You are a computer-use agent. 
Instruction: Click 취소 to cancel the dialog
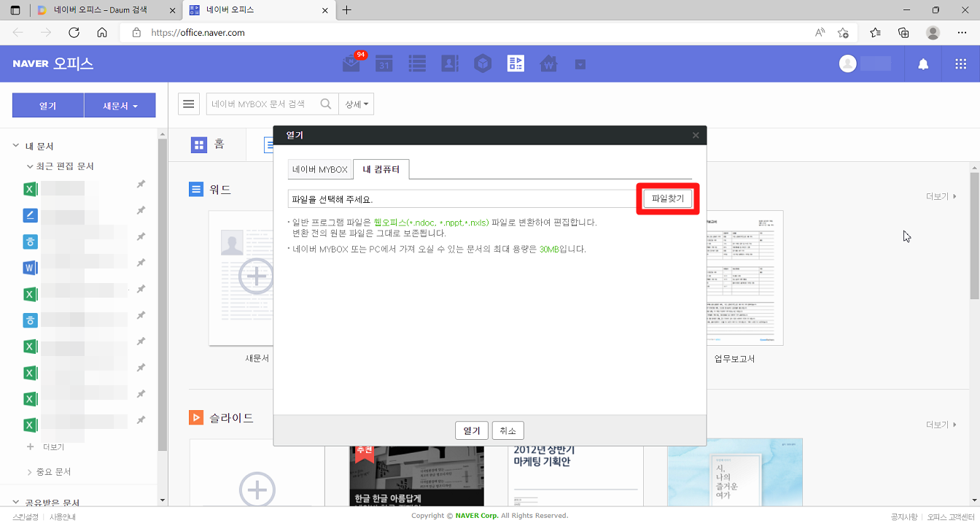tap(508, 430)
